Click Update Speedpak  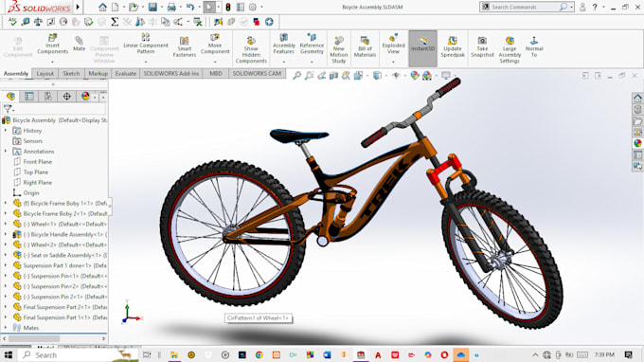point(452,46)
